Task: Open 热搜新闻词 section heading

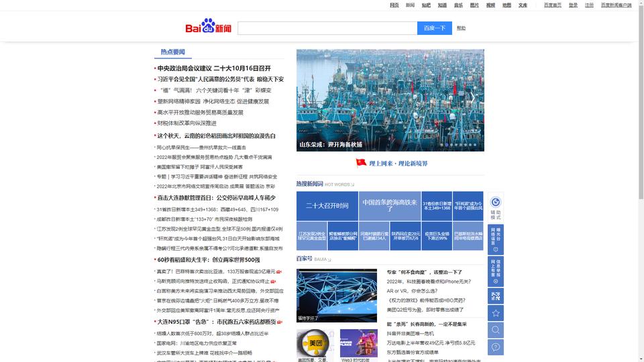Action: pyautogui.click(x=310, y=184)
